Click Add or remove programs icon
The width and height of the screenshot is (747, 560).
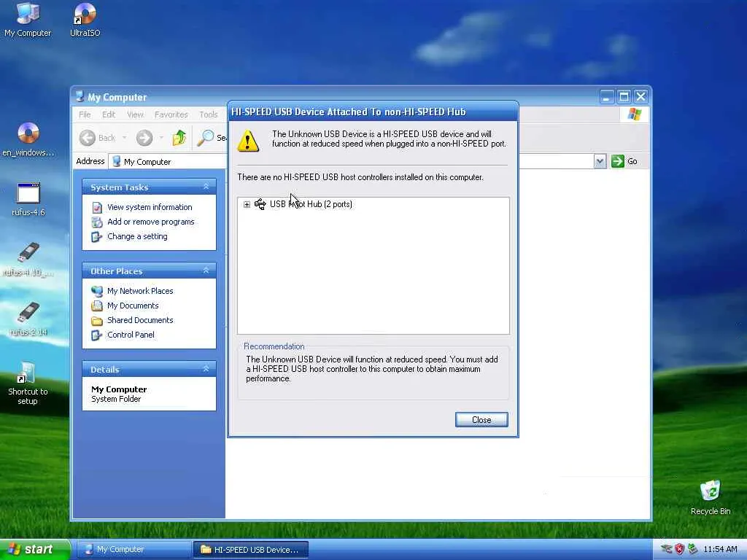coord(97,222)
